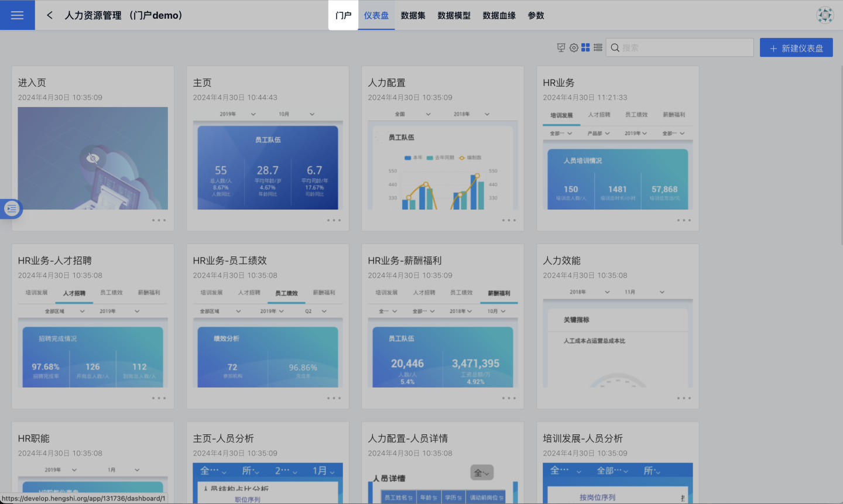Click the user avatar icon
This screenshot has height=504, width=843.
(825, 15)
